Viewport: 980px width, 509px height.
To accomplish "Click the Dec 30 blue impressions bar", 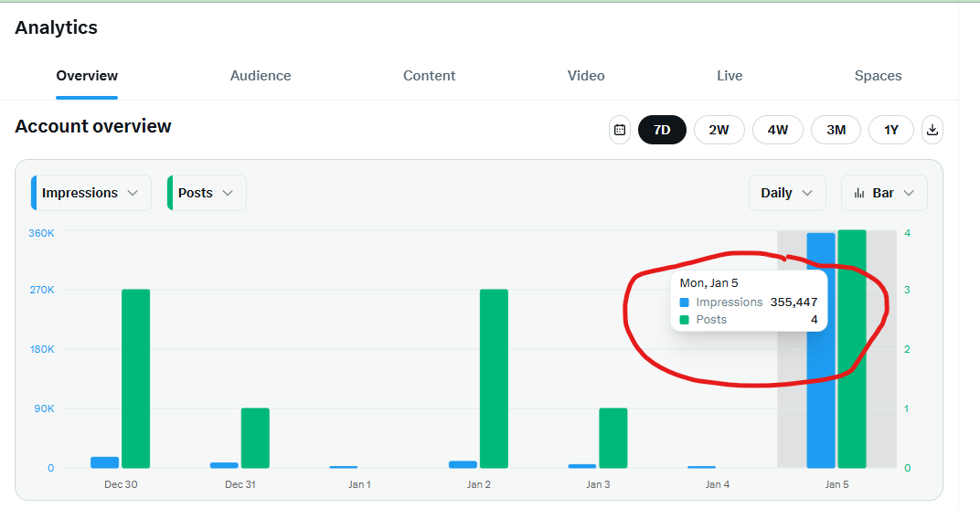I will click(104, 462).
